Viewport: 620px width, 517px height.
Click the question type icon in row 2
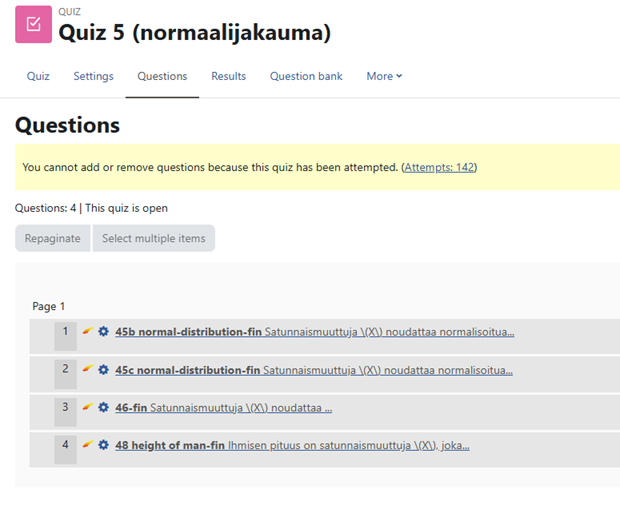[88, 370]
